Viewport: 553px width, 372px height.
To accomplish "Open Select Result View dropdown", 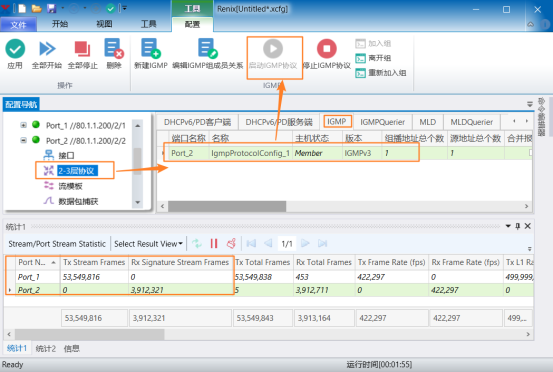I will point(148,244).
